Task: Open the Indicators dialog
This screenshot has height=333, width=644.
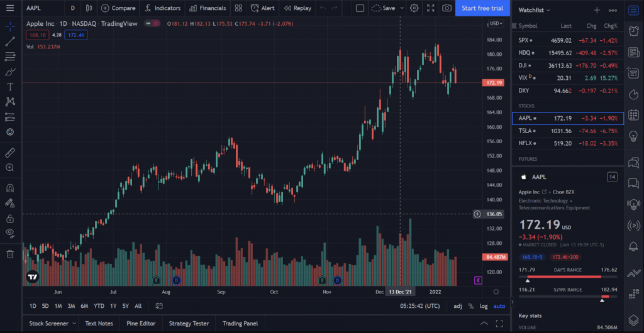Action: point(162,8)
